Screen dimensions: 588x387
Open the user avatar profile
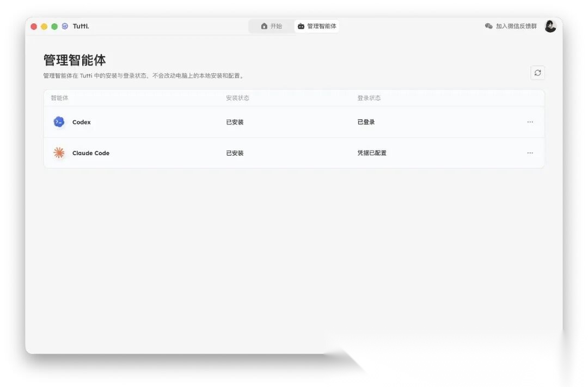pyautogui.click(x=550, y=26)
